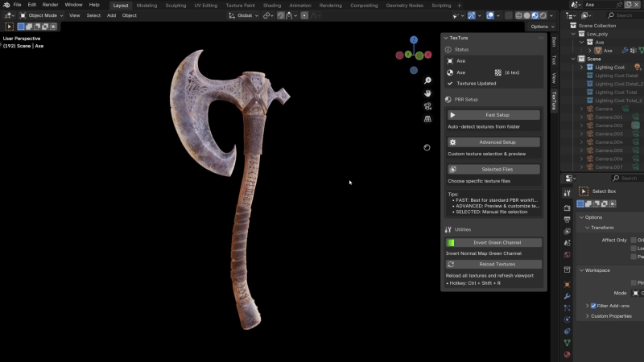Screen dimensions: 644x362
Task: Click the Fast Setup button
Action: [493, 115]
